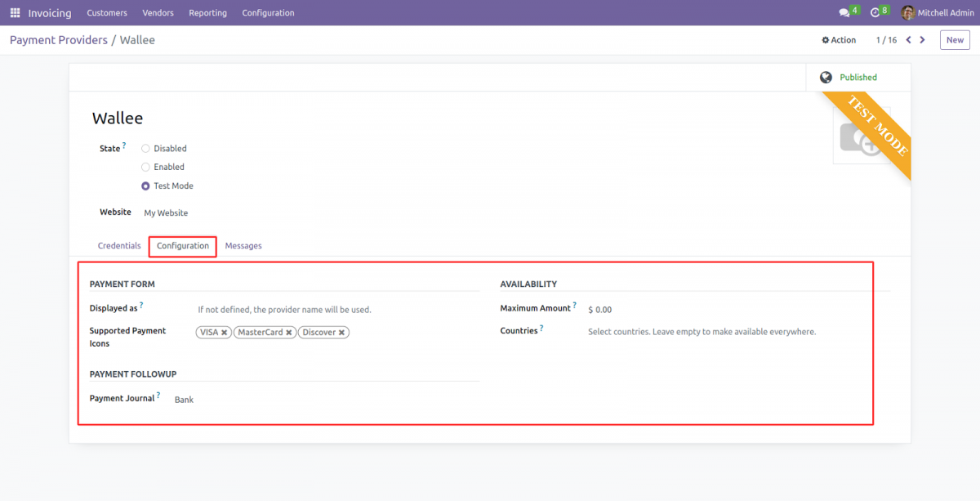Screen dimensions: 980x501
Task: Open the Customers menu
Action: click(x=107, y=13)
